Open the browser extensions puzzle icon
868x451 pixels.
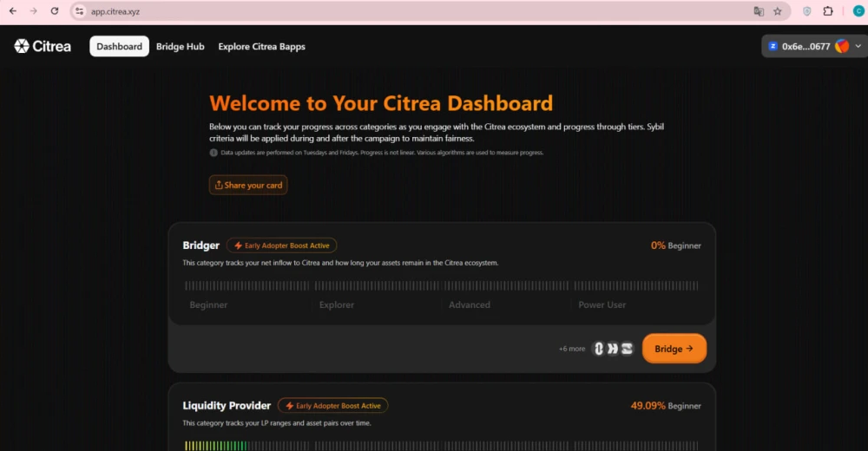(x=828, y=11)
